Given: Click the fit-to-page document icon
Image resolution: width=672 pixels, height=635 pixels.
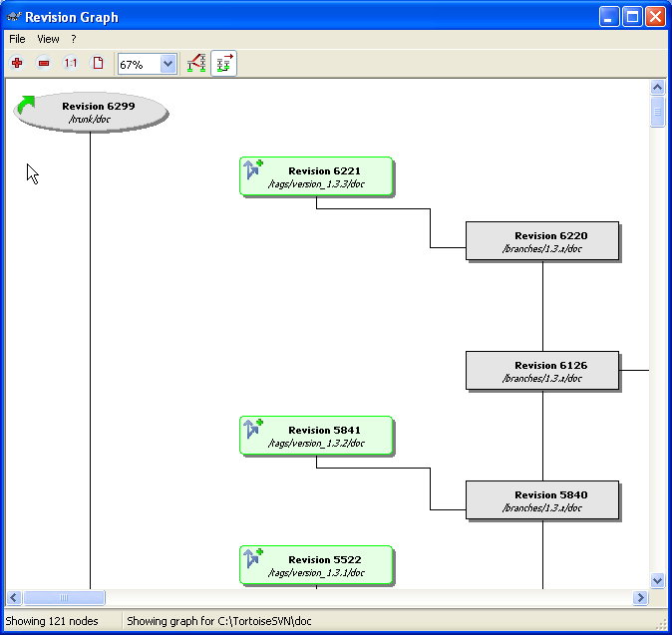Looking at the screenshot, I should [98, 64].
